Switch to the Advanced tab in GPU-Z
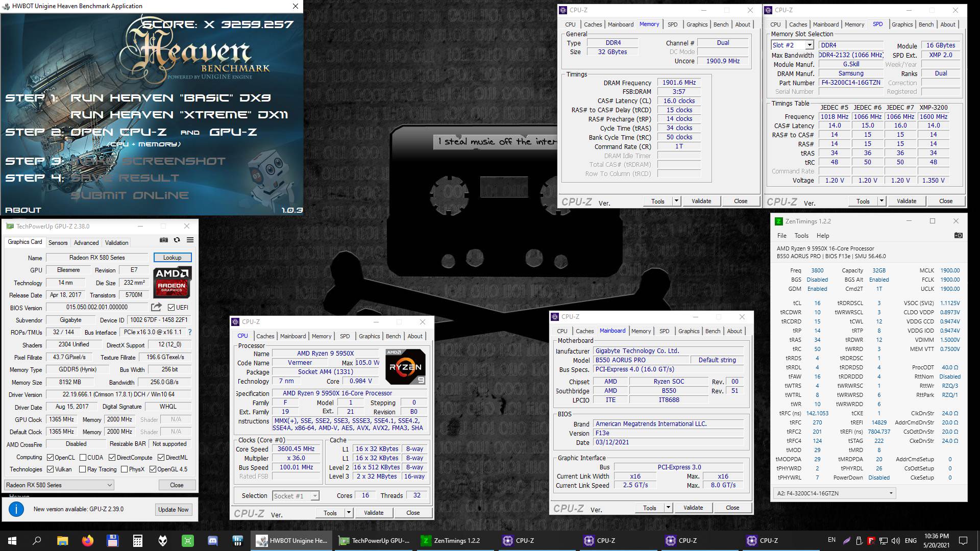This screenshot has width=980, height=551. click(86, 243)
